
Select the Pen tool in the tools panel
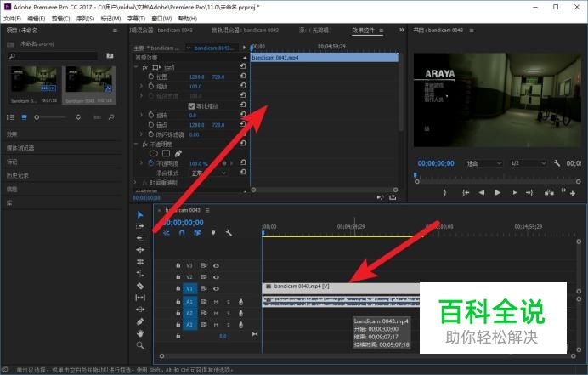click(140, 321)
